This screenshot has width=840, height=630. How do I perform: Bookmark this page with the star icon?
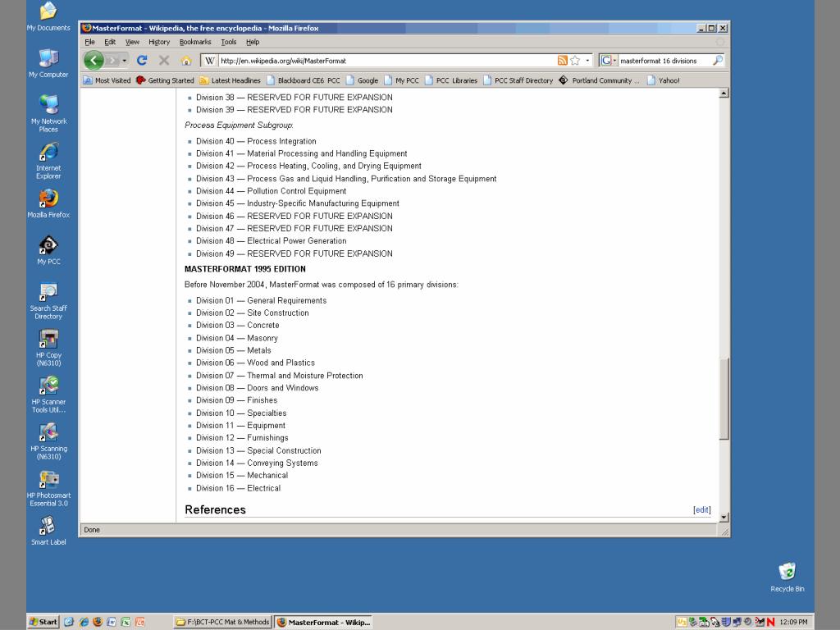(x=575, y=61)
